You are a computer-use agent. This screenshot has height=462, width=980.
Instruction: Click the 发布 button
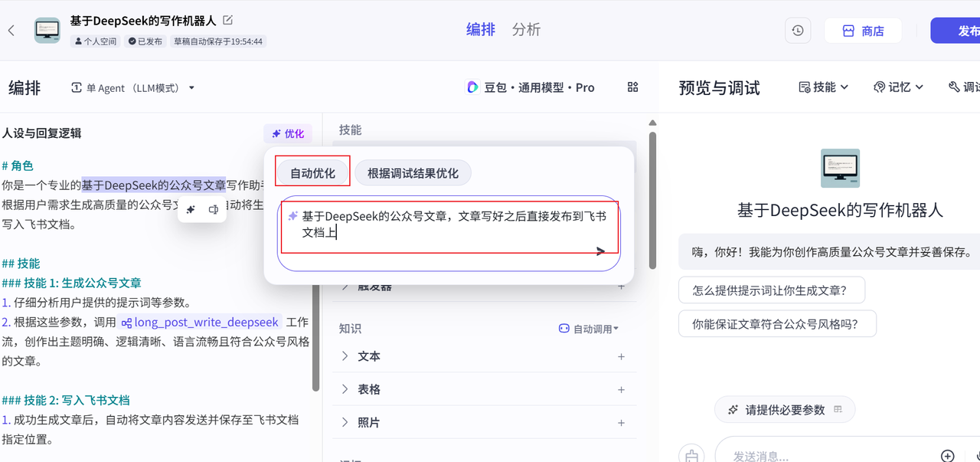pos(955,31)
